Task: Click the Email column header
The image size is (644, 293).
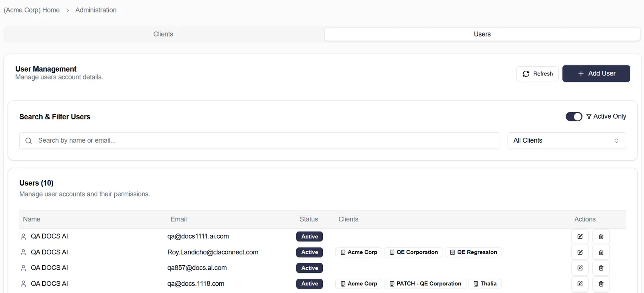Action: point(179,219)
